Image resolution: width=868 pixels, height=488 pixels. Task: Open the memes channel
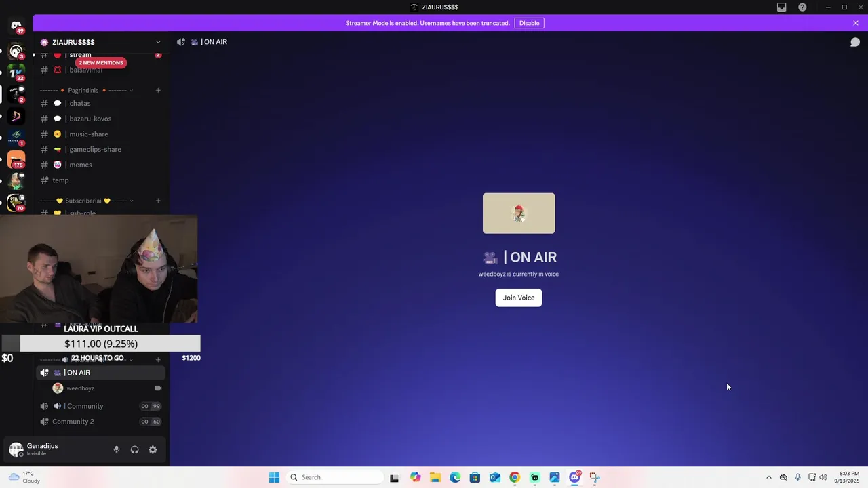100,165
